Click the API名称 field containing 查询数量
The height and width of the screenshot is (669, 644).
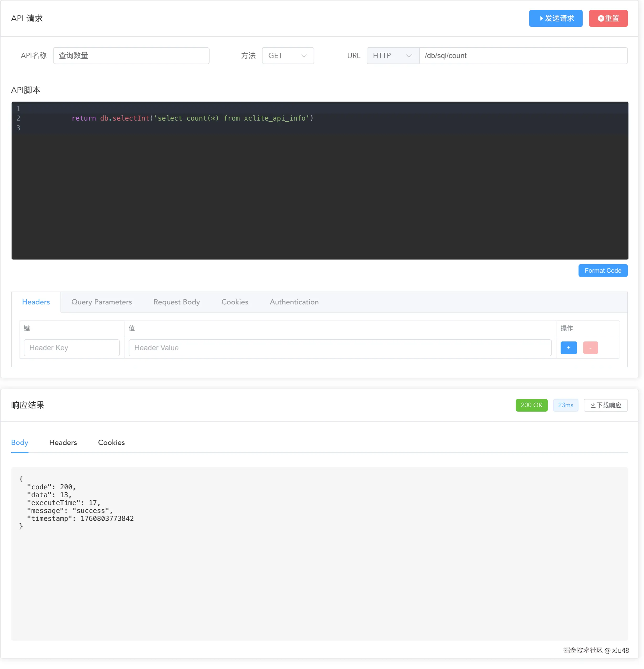131,55
